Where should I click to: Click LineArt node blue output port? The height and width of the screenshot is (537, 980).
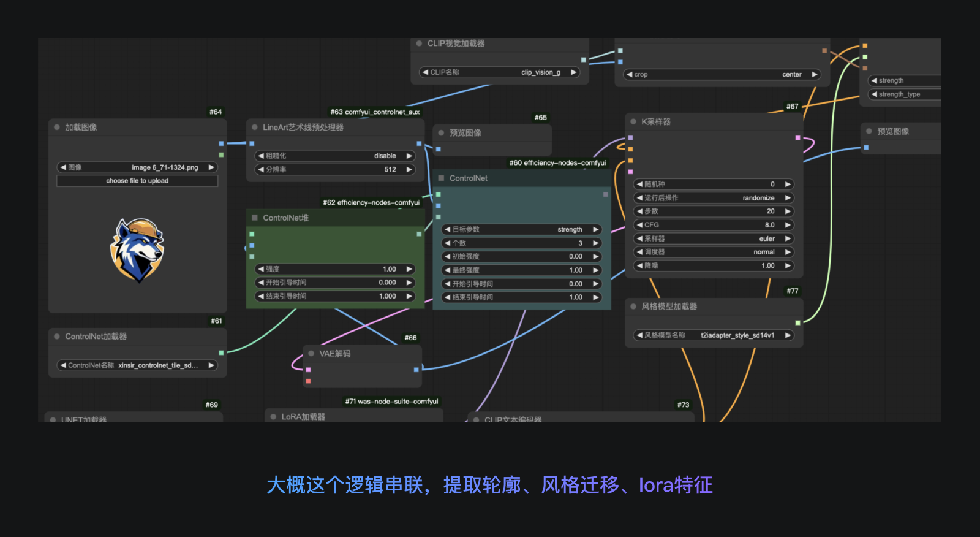tap(419, 143)
